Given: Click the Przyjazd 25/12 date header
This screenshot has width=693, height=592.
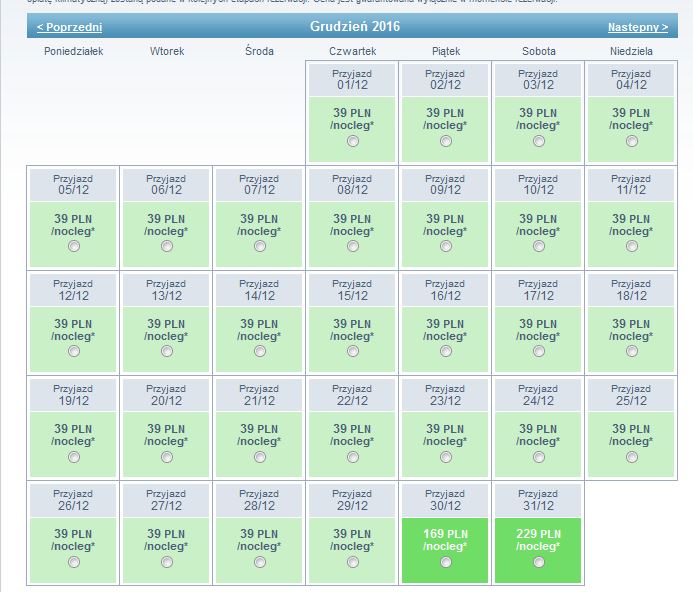Looking at the screenshot, I should [631, 395].
